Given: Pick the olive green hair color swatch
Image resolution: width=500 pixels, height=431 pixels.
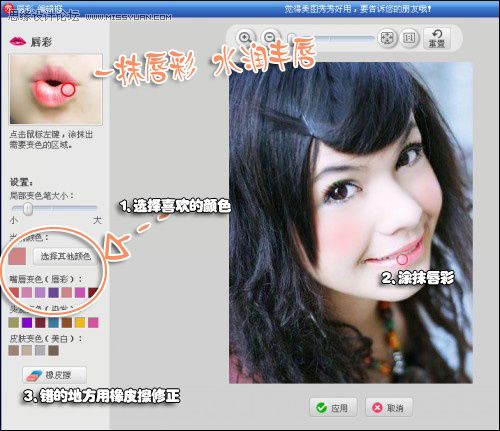Looking at the screenshot, I should (x=14, y=322).
